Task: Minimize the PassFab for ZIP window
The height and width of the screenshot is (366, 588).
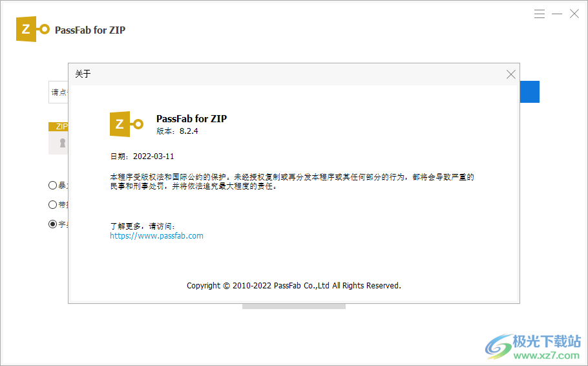Action: coord(557,14)
